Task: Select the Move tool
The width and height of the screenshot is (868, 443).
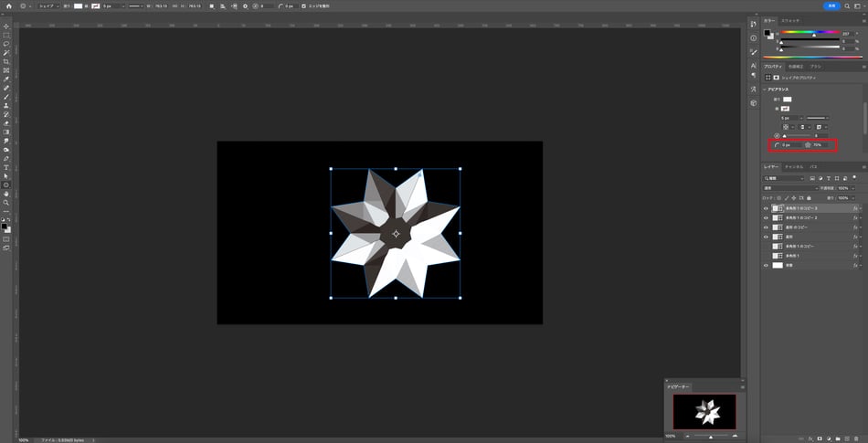Action: [x=6, y=26]
